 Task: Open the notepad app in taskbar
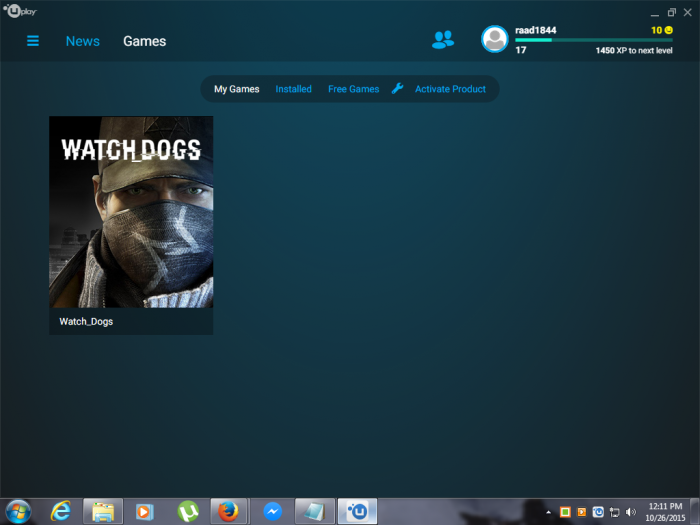pos(314,512)
